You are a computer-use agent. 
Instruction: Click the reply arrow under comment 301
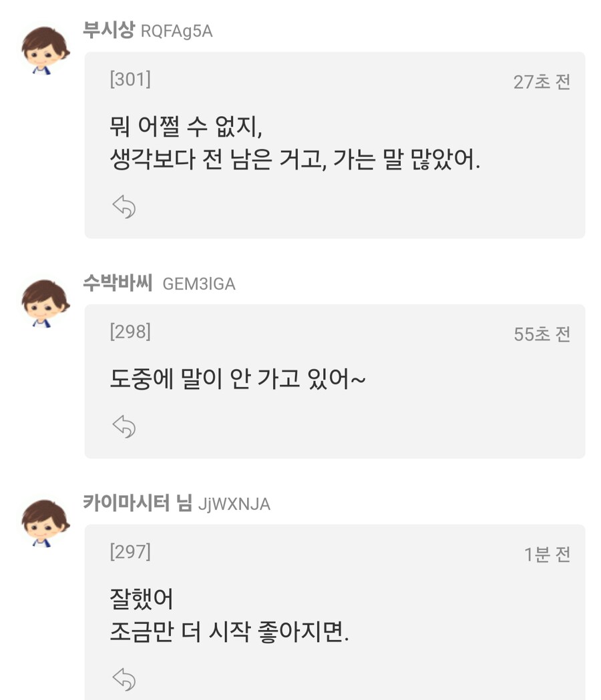coord(124,207)
